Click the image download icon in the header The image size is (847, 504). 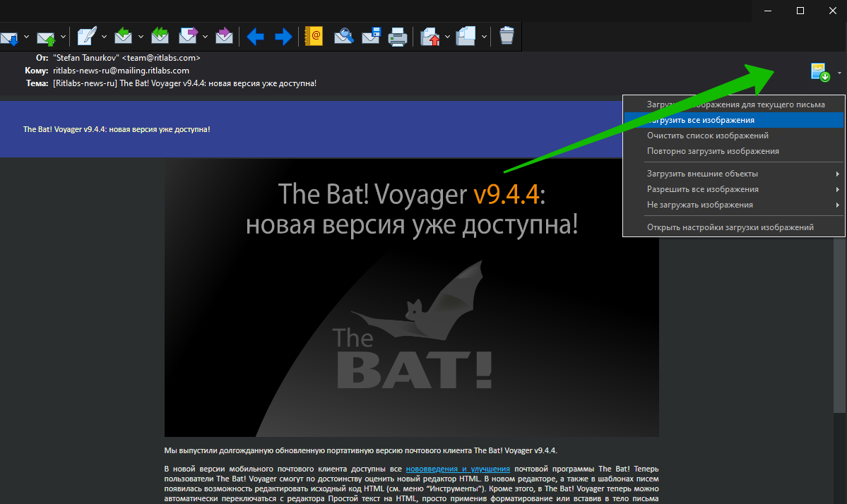821,72
